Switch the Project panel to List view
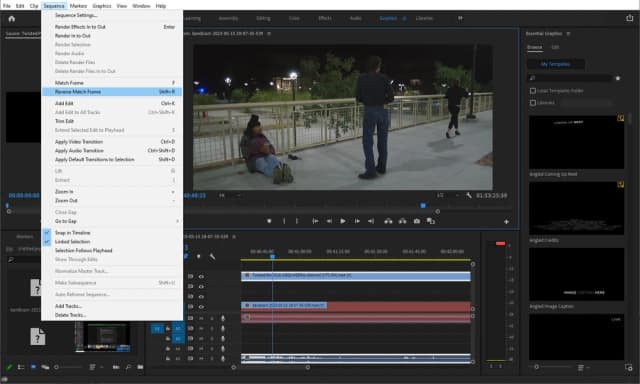This screenshot has width=640, height=384. tap(21, 367)
